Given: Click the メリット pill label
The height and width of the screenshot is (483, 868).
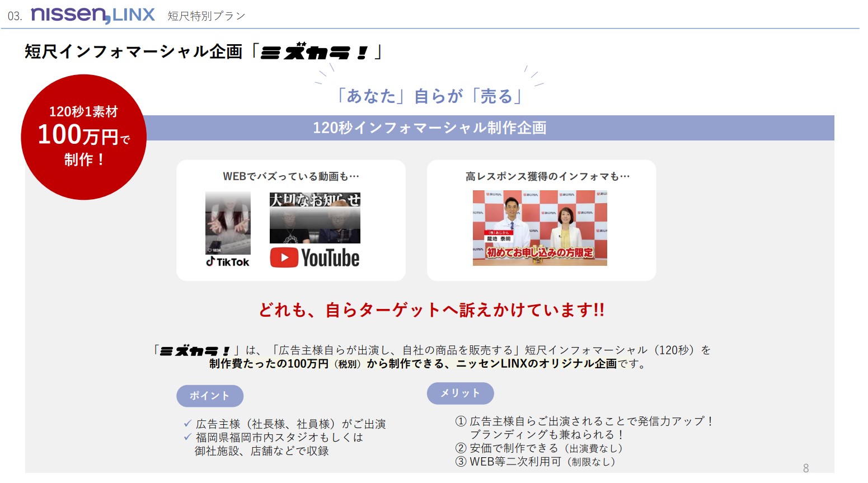Looking at the screenshot, I should pos(460,393).
